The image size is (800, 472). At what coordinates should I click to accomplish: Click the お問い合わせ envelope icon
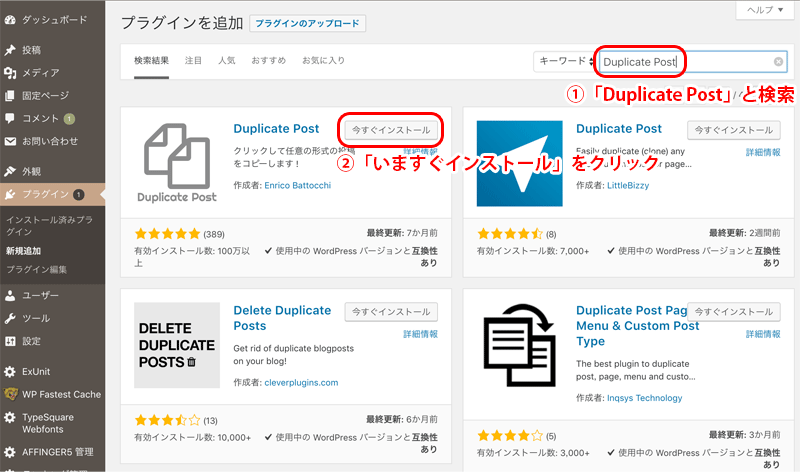[10, 141]
